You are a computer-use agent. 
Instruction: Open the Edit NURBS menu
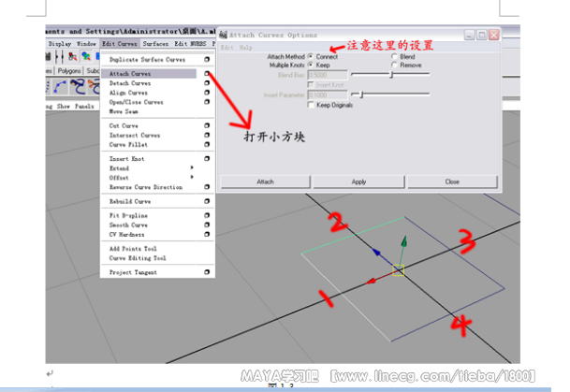point(190,44)
